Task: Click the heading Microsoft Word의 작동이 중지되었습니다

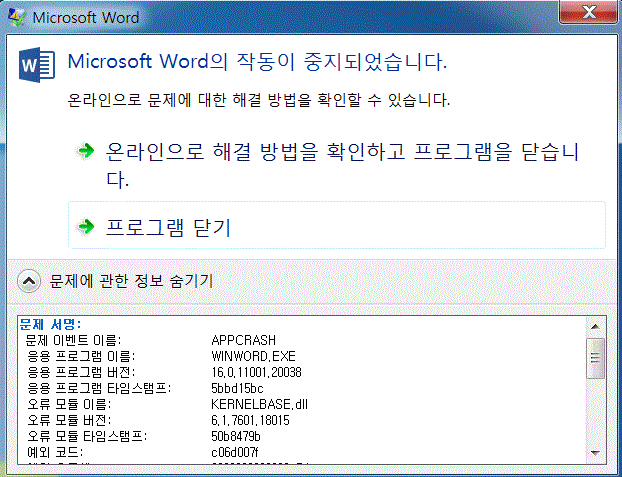Action: coord(257,62)
